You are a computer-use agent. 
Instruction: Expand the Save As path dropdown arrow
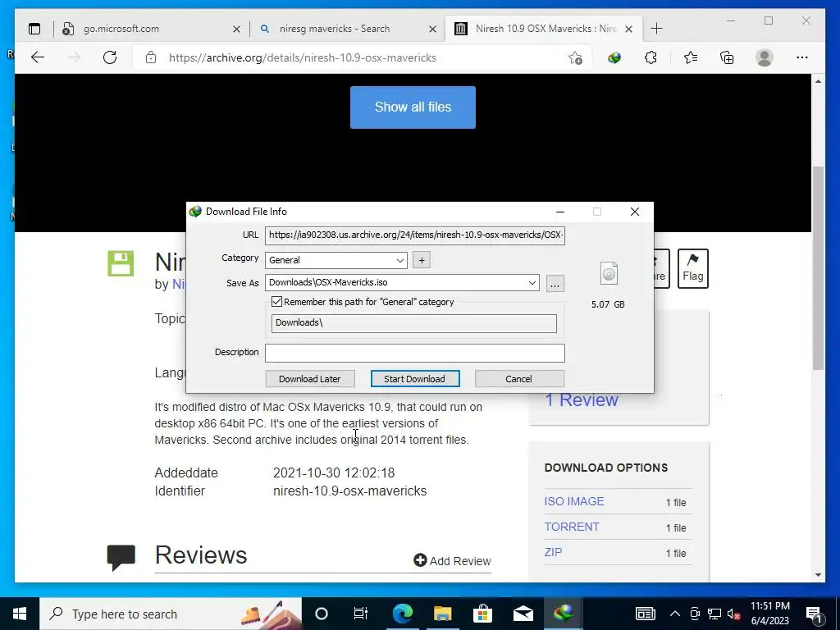pos(532,282)
